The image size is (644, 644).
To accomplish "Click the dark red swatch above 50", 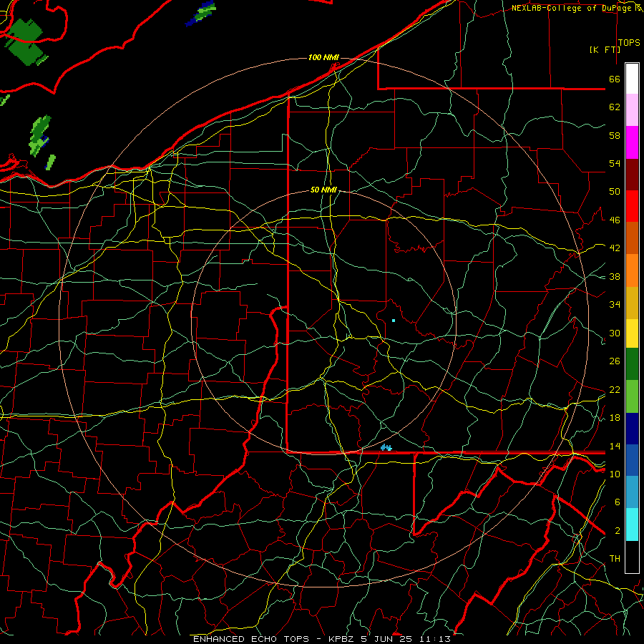I will click(632, 175).
